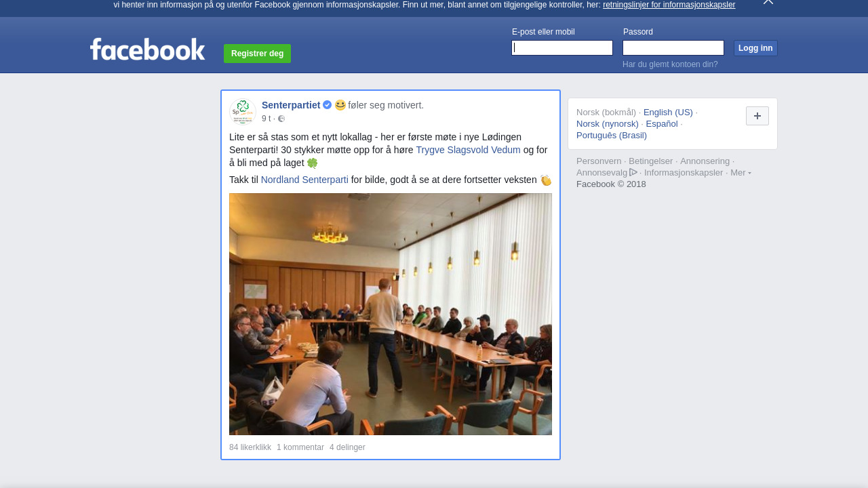Screen dimensions: 868x488
Task: Dismiss the cookie banner with the X
Action: click(768, 2)
